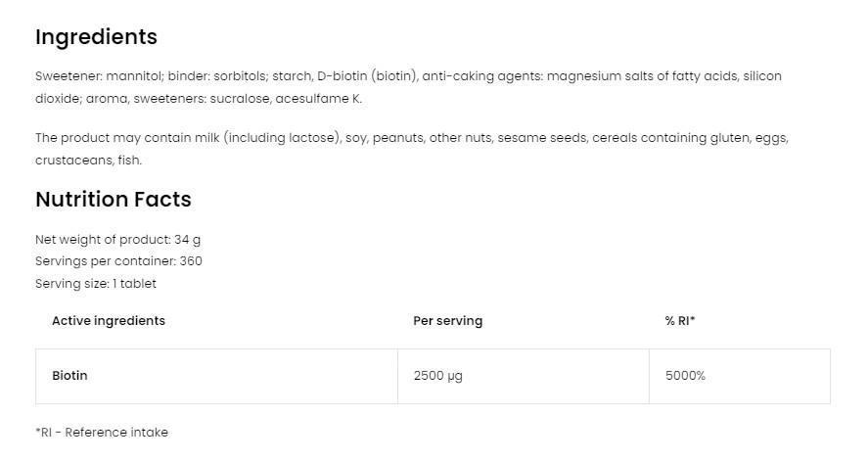Click the Per serving column header
This screenshot has width=868, height=462.
pos(447,321)
